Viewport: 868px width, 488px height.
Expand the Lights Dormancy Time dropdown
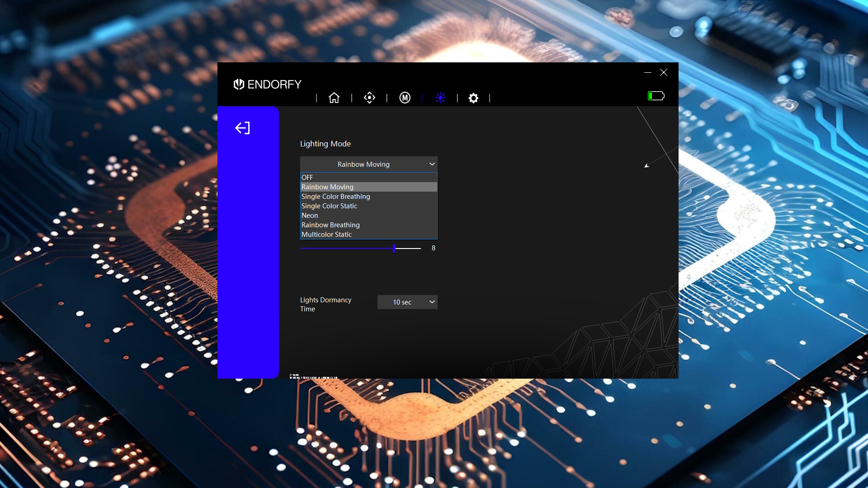tap(407, 302)
